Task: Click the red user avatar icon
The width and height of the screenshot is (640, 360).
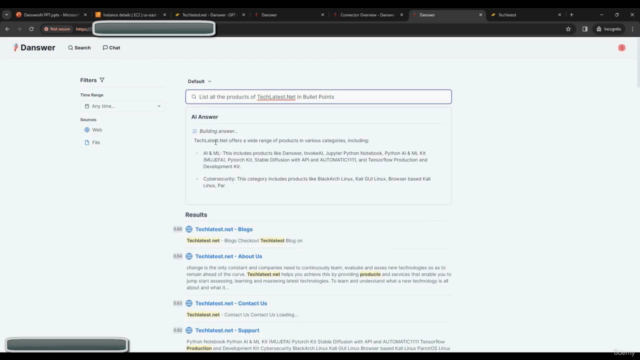Action: [622, 48]
